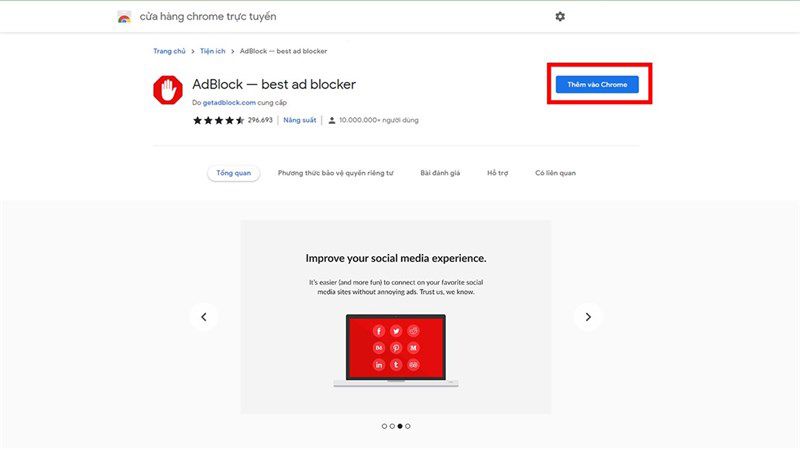Open the settings gear icon
Viewport: 800px width, 450px height.
[x=560, y=16]
